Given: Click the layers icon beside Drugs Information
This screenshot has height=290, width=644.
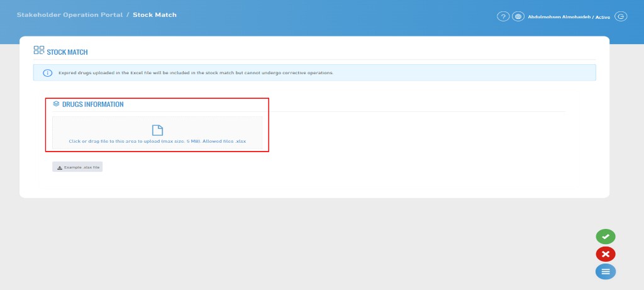Looking at the screenshot, I should 56,104.
